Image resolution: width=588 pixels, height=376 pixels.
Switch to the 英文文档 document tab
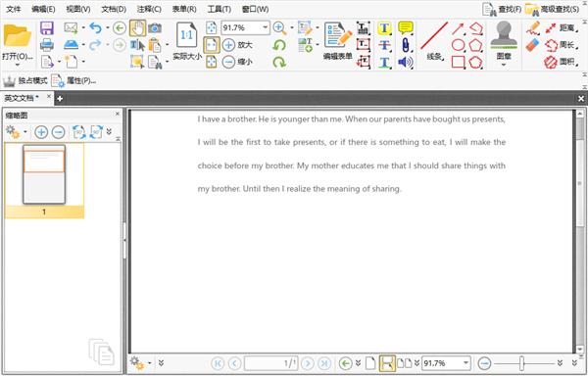click(22, 98)
